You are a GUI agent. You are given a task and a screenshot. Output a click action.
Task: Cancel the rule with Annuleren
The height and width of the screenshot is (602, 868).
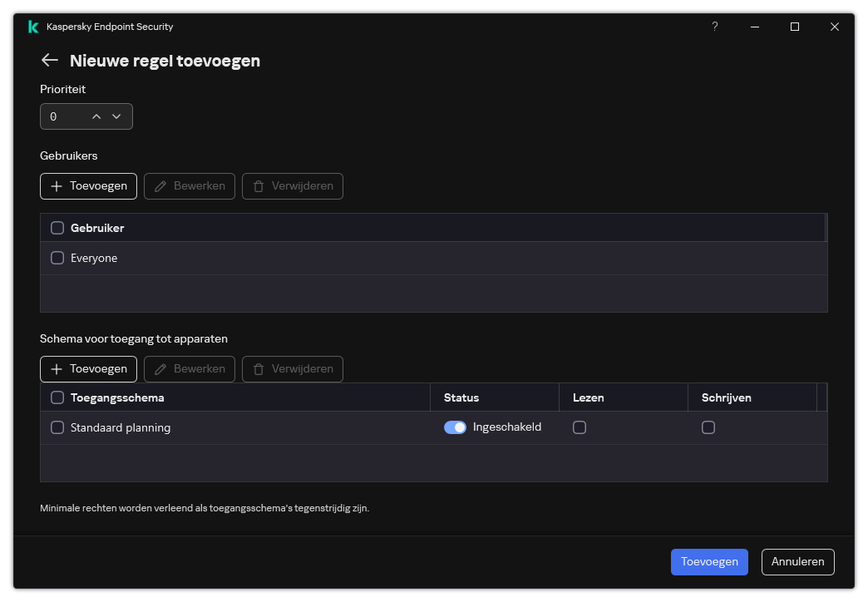(x=797, y=561)
